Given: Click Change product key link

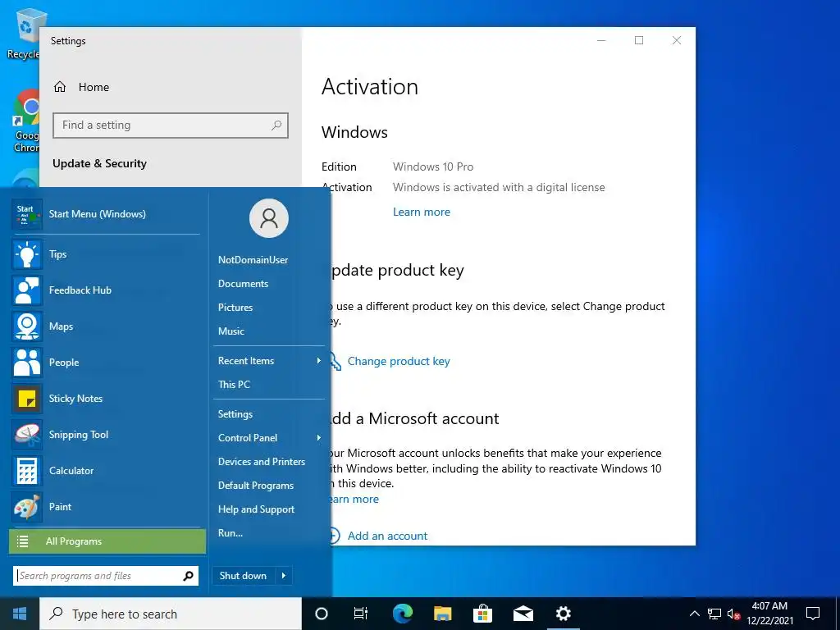Looking at the screenshot, I should [399, 361].
